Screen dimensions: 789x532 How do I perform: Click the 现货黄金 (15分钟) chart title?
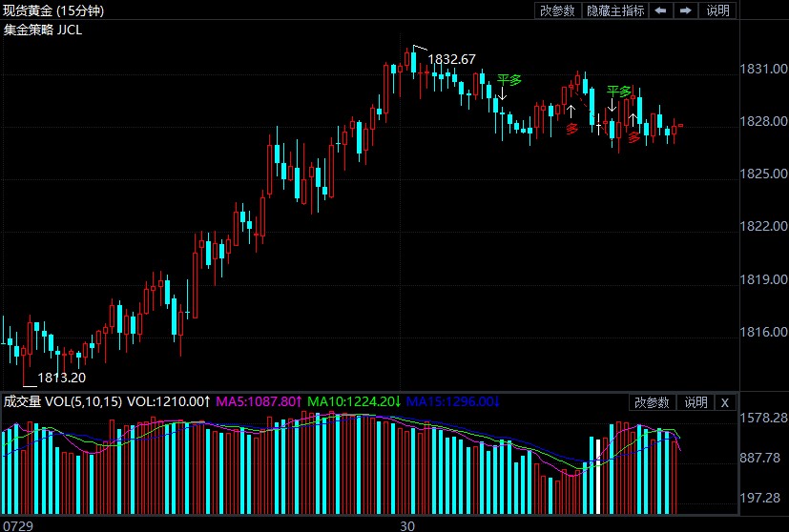tap(53, 10)
